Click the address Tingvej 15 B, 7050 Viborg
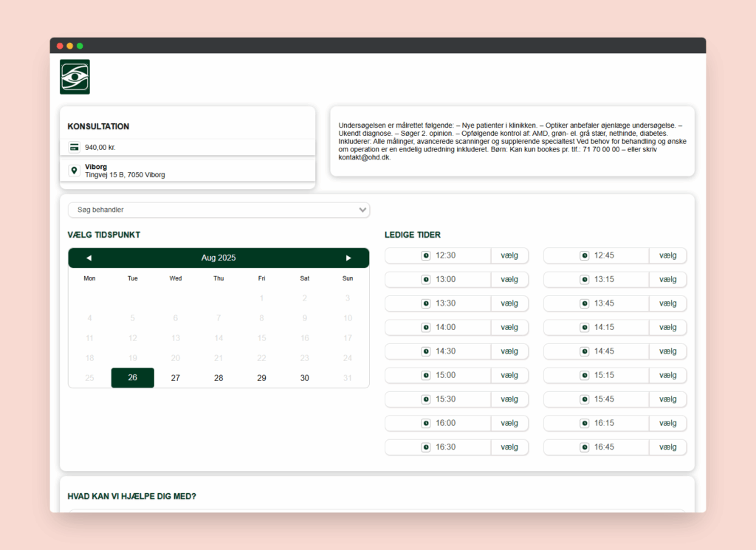 click(x=125, y=175)
